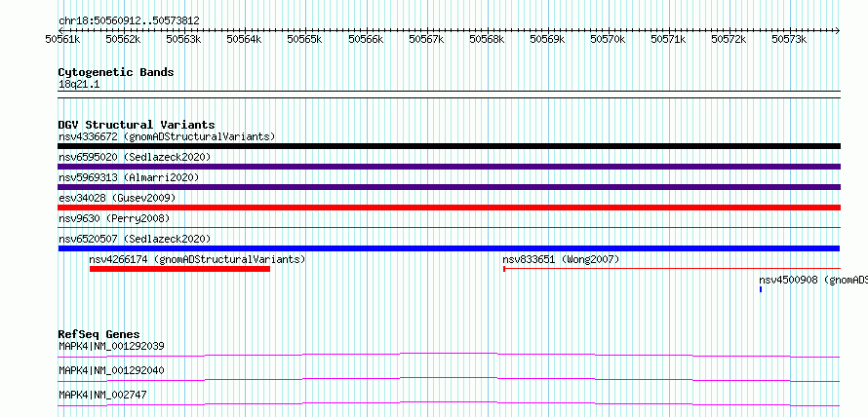Click the 50568k ruler tick label
Viewport: 868px width, 417px height.
[x=487, y=39]
